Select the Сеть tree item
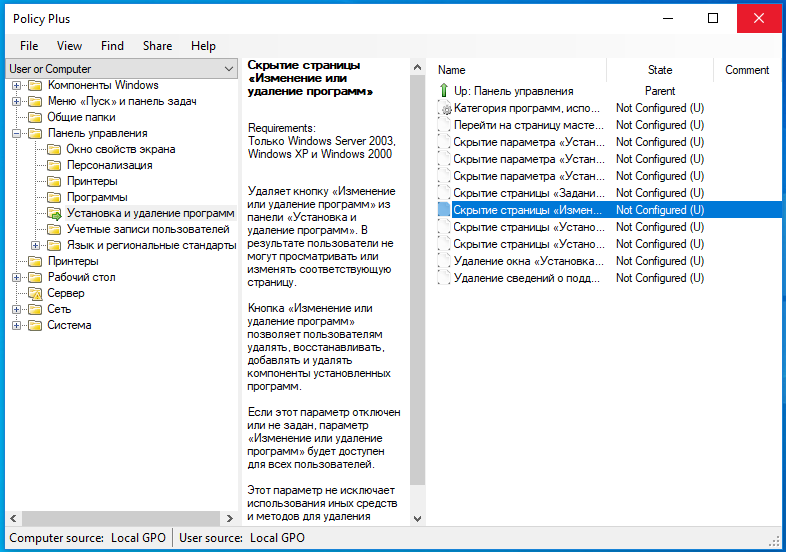The height and width of the screenshot is (552, 786). point(59,309)
